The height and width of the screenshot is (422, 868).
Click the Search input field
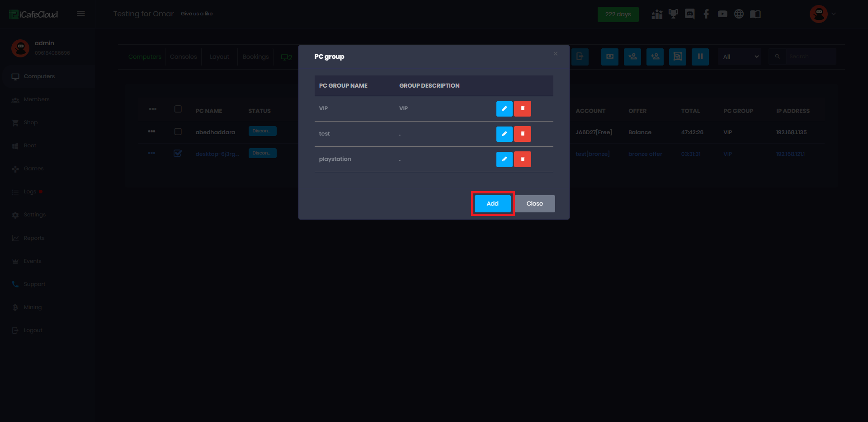[810, 57]
